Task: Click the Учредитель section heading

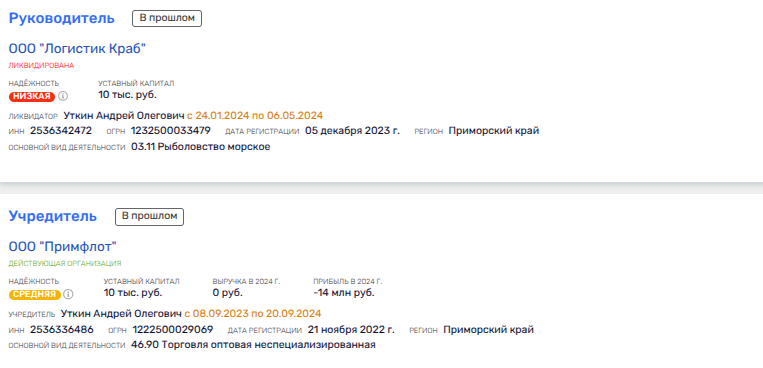Action: [x=53, y=217]
